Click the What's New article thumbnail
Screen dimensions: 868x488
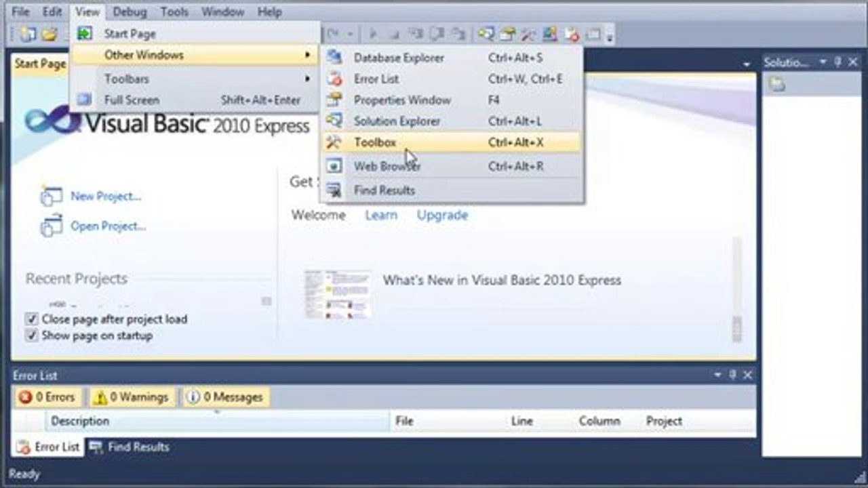338,294
